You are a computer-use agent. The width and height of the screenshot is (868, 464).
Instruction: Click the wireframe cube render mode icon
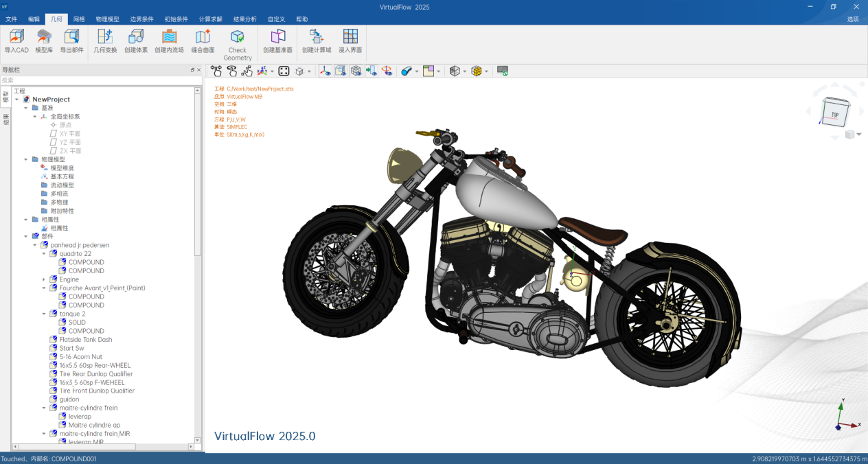pos(454,71)
